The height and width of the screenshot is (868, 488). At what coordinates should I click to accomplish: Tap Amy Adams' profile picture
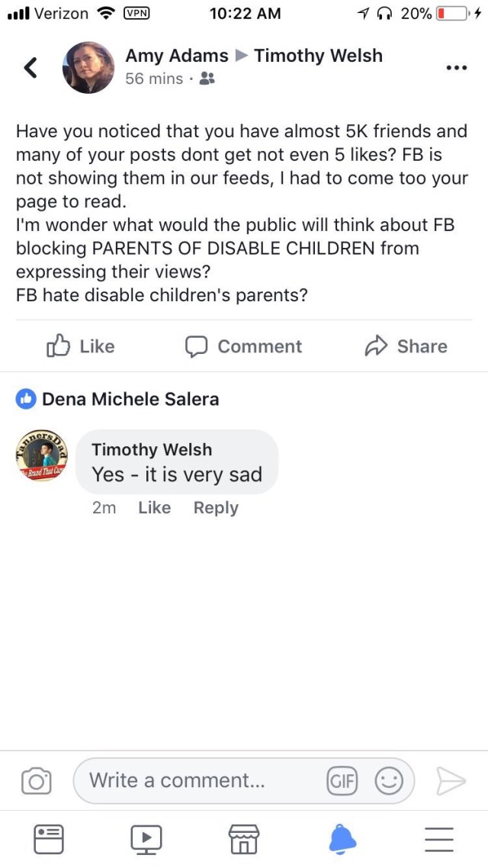click(88, 68)
